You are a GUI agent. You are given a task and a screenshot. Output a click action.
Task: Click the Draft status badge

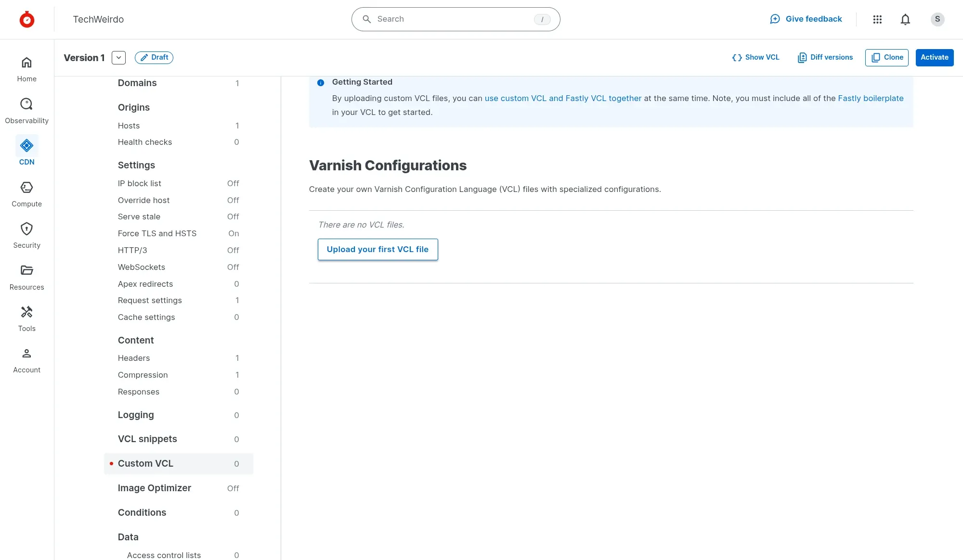tap(154, 58)
